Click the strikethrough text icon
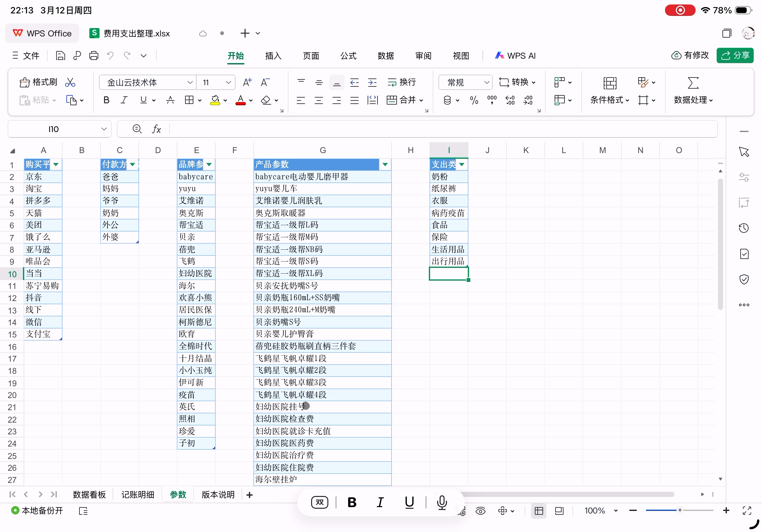Image resolution: width=762 pixels, height=532 pixels. pos(170,100)
